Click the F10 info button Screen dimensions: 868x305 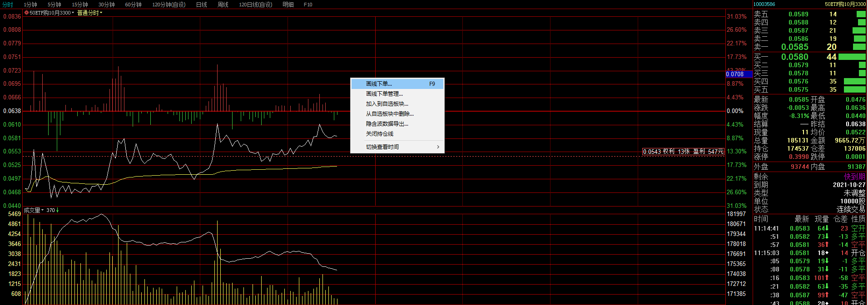(x=308, y=5)
